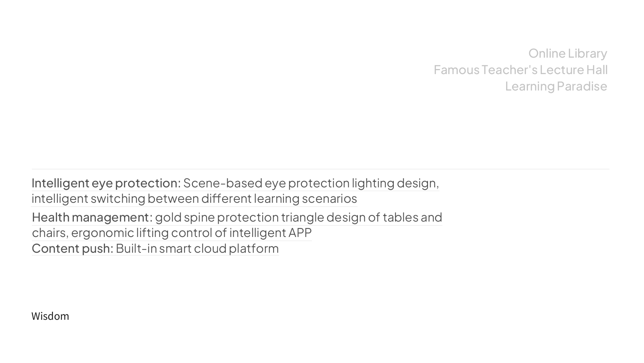
Task: Click the "Online Library" text
Action: click(x=568, y=53)
